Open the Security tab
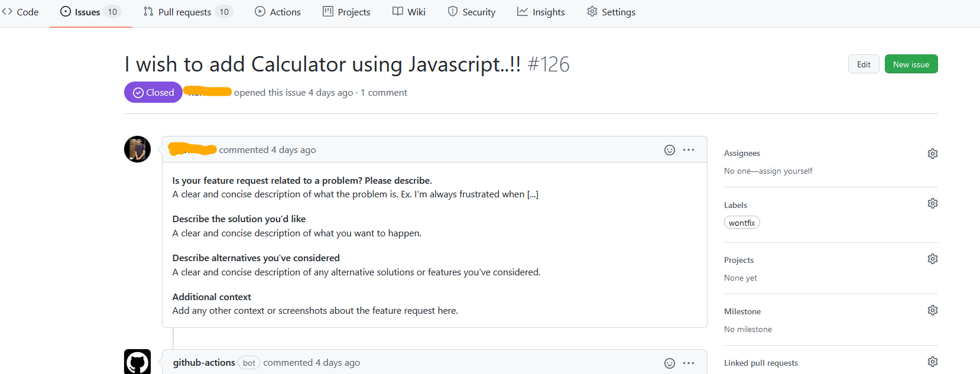The height and width of the screenshot is (374, 980). (x=472, y=12)
